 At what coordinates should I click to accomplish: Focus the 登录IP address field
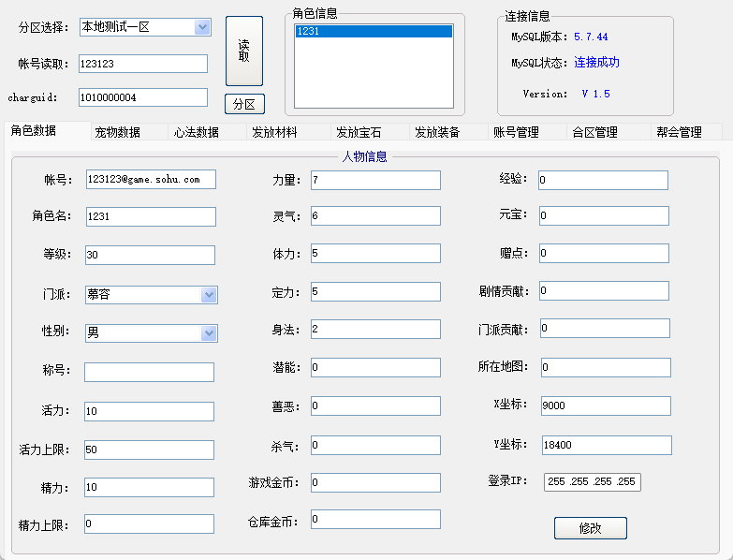(x=592, y=482)
